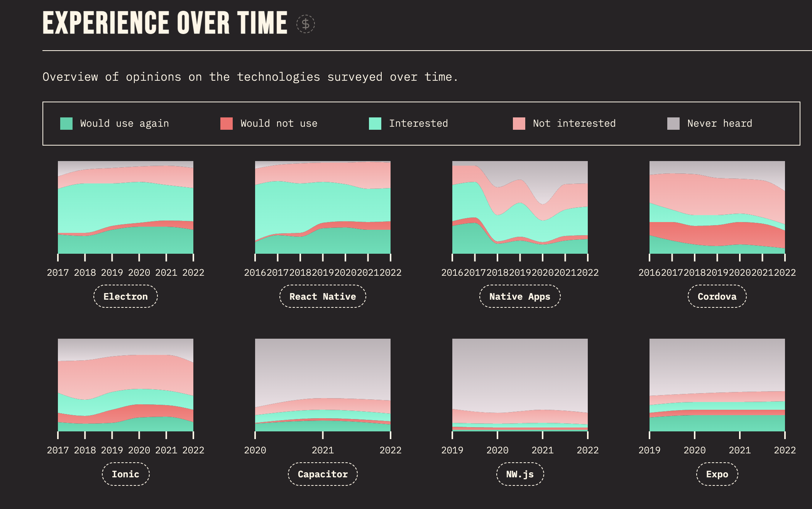The image size is (812, 509).
Task: Open the Expo technology label
Action: [x=717, y=474]
